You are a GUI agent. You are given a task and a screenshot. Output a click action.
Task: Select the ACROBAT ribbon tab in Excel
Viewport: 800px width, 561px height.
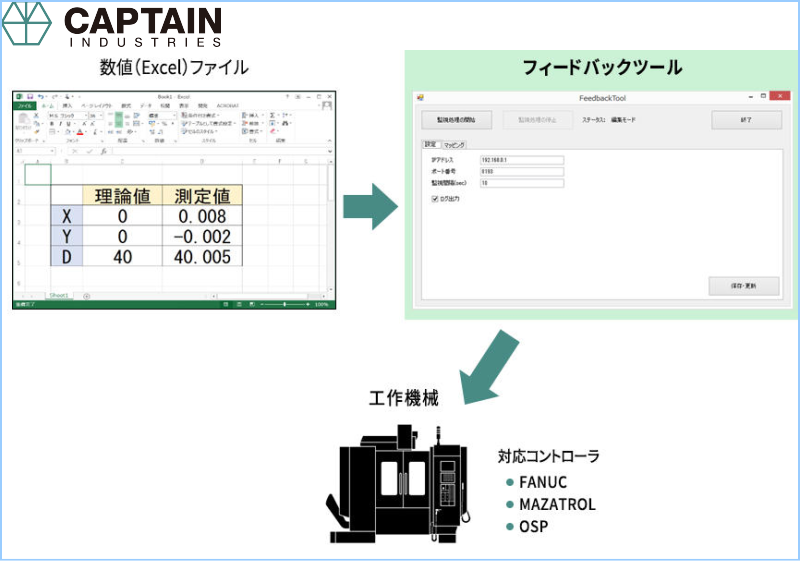[228, 106]
